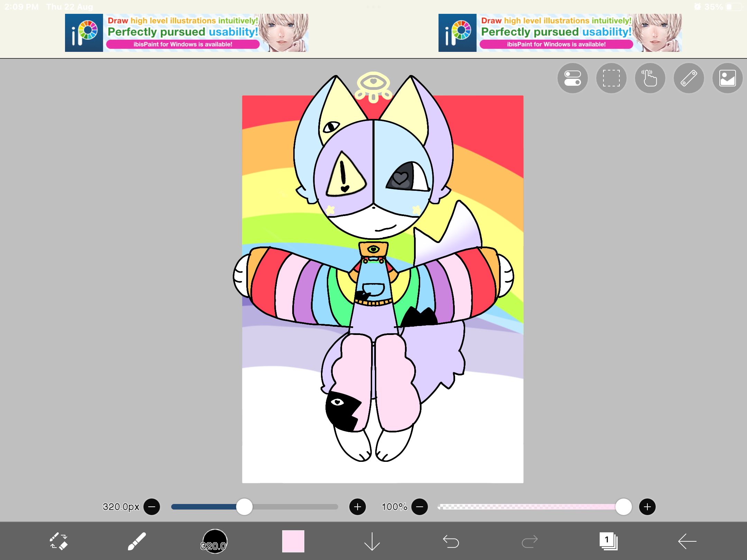This screenshot has width=747, height=560.
Task: Open the Selection area tool
Action: 611,78
